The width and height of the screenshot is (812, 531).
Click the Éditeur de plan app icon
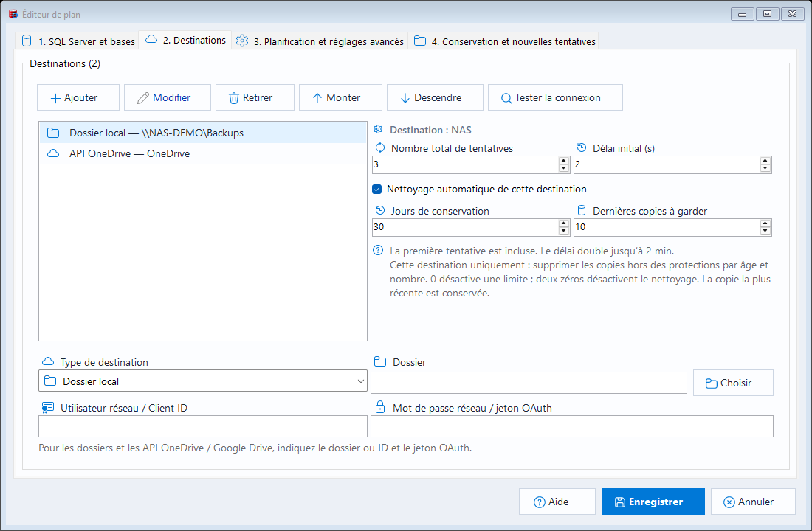[13, 14]
